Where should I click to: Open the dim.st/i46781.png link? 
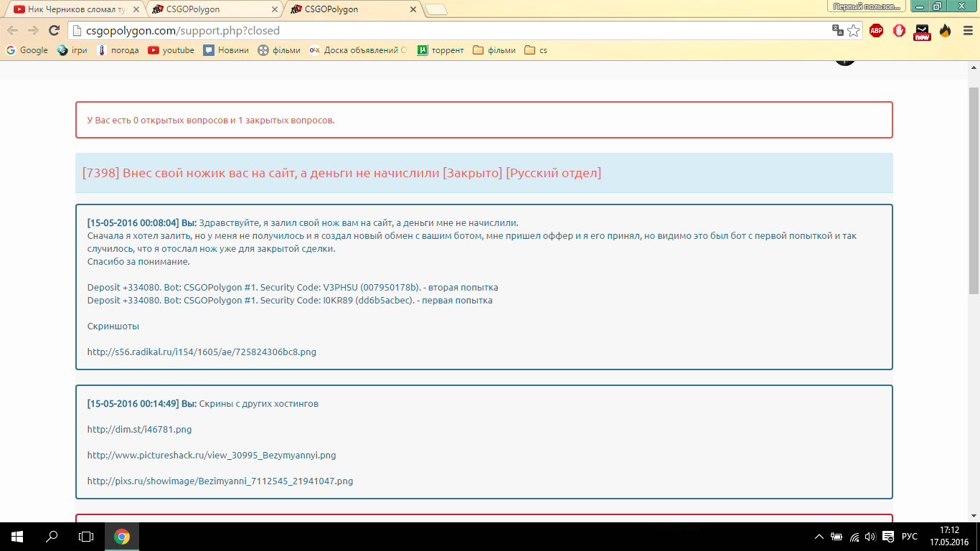point(139,430)
